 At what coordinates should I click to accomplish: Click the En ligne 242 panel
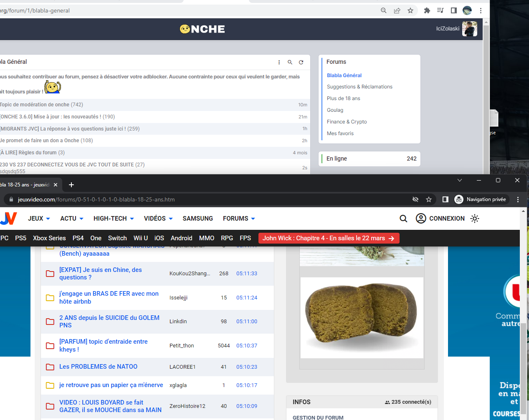(x=370, y=158)
